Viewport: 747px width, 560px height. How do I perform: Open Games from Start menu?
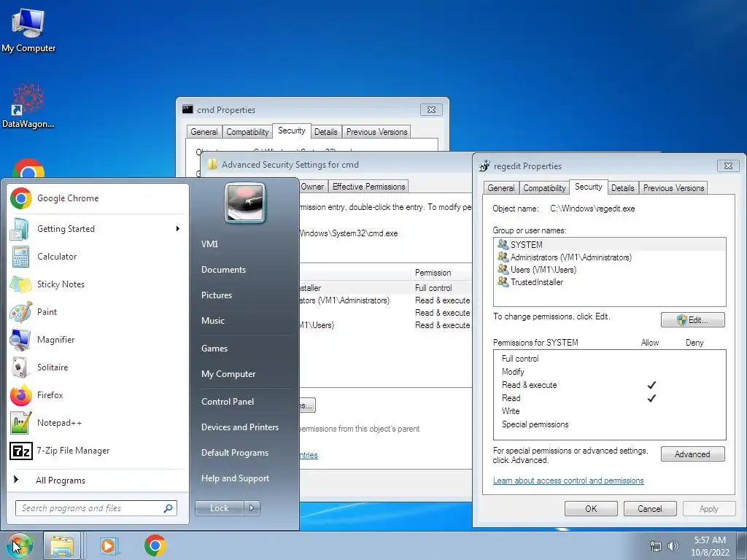tap(214, 349)
